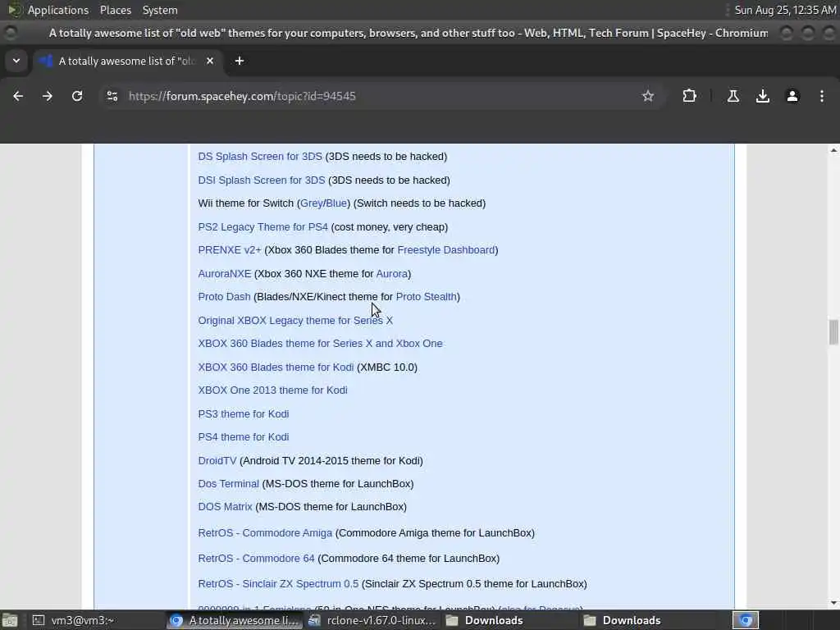Screen dimensions: 840x630
Task: Open DSI Splash Screen for 3DS link
Action: (262, 180)
